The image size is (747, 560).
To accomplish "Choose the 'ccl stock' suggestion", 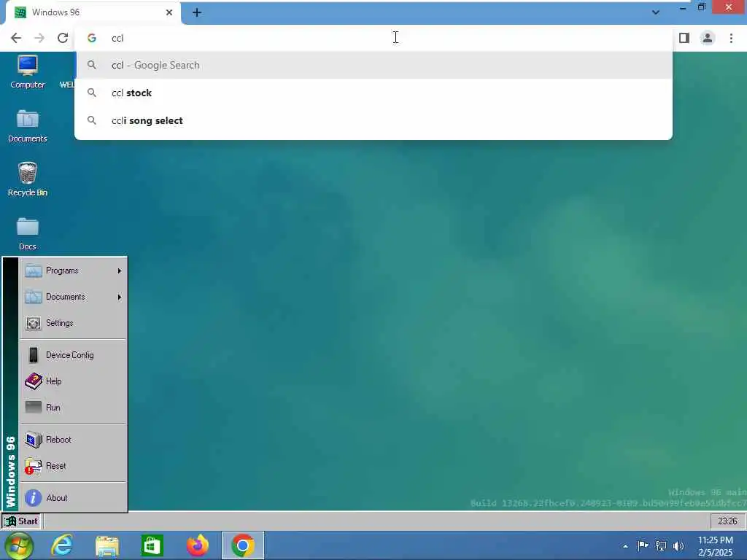I will (x=373, y=93).
